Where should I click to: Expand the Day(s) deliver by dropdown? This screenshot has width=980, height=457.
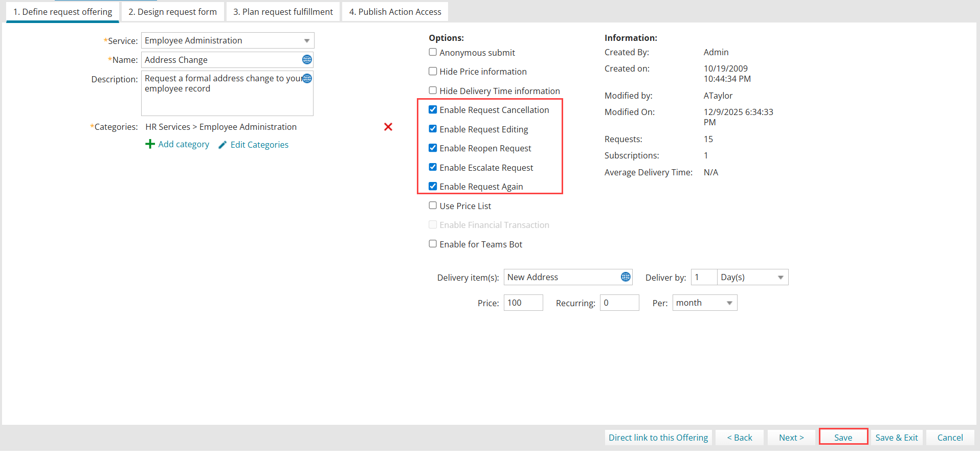point(780,278)
